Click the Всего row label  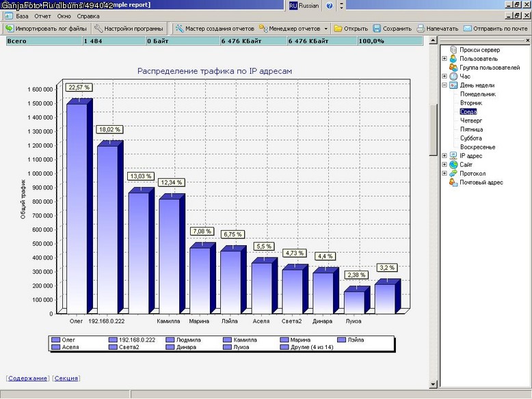coord(44,41)
